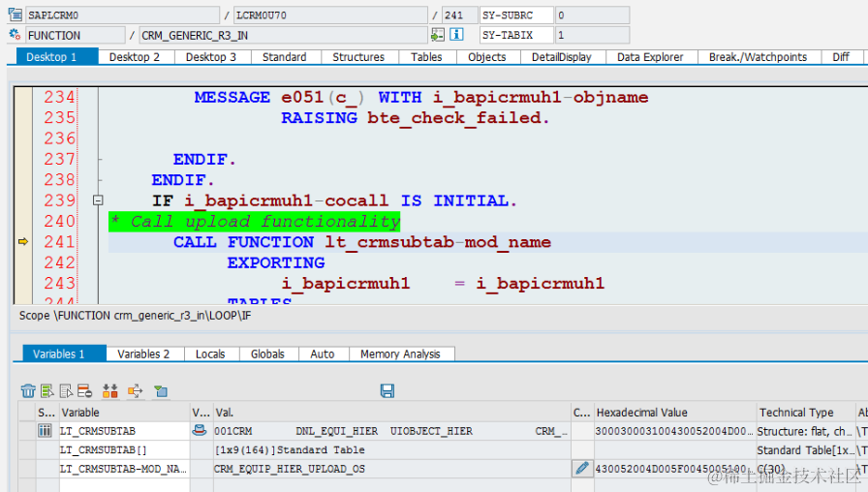Click the yellow execution arrow at line 241
This screenshot has width=868, height=492.
[x=23, y=242]
